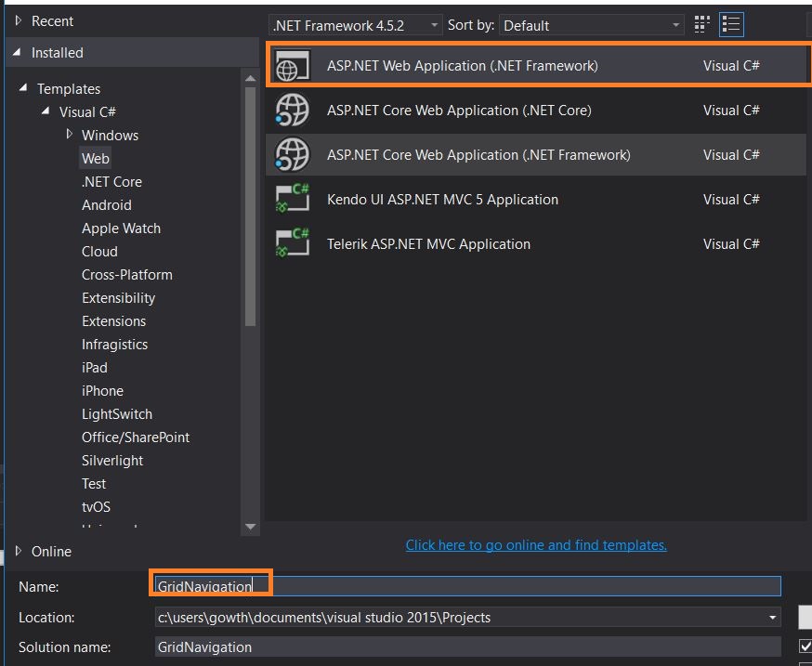Select the Web category in the tree
This screenshot has height=666, width=812.
coord(95,159)
